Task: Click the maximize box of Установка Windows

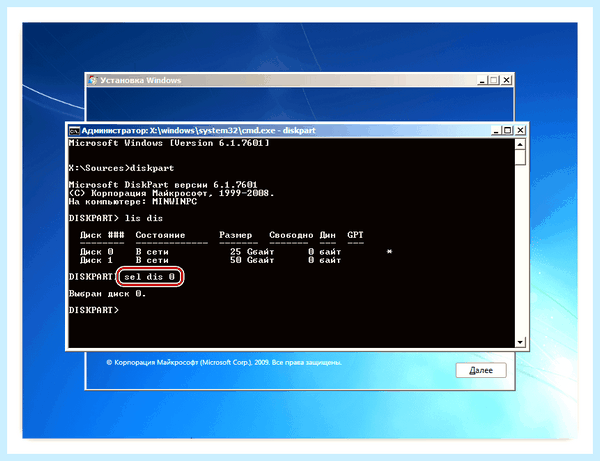Action: click(494, 80)
